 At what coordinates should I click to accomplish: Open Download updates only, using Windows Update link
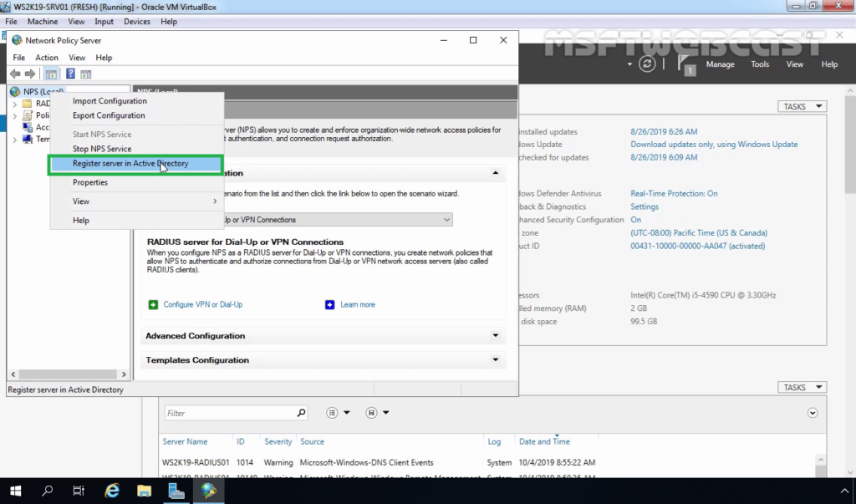pos(714,144)
